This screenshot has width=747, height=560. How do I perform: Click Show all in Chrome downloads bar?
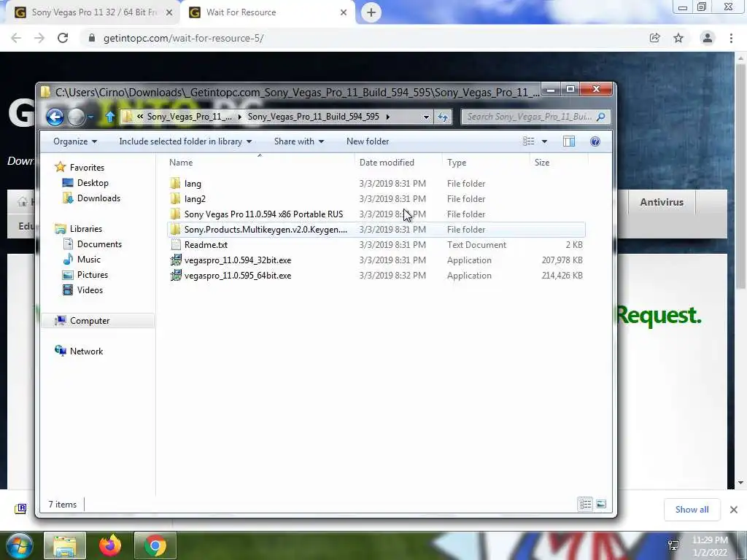692,510
